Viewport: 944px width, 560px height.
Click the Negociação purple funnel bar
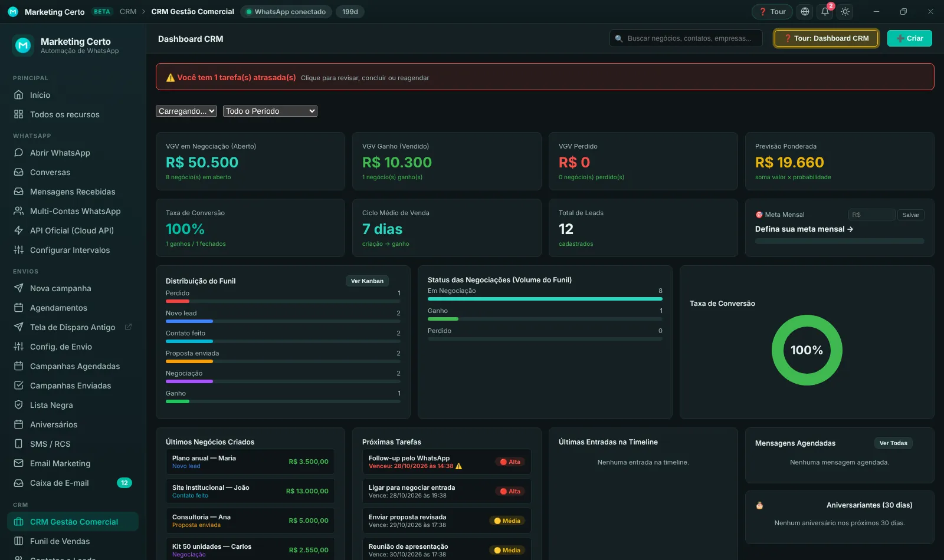tap(189, 381)
